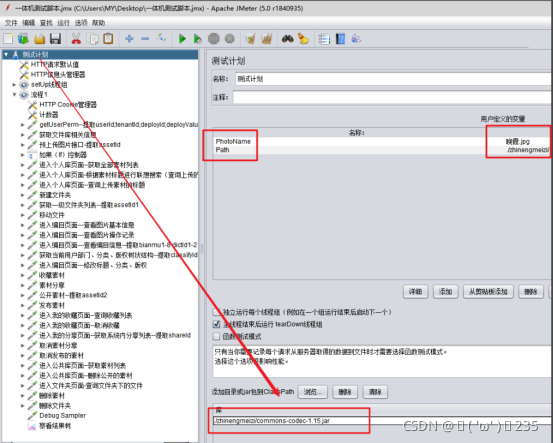Open Help with the question-mark icon

click(340, 38)
